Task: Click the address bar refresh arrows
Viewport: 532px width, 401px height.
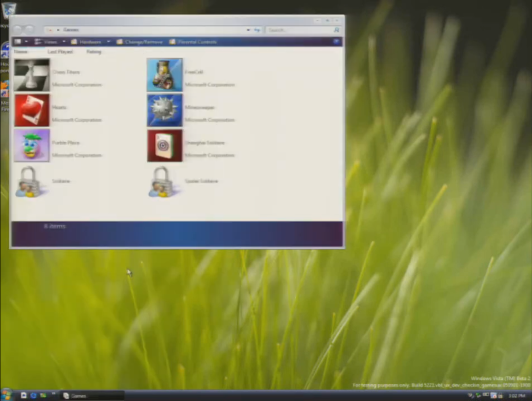Action: coord(257,30)
